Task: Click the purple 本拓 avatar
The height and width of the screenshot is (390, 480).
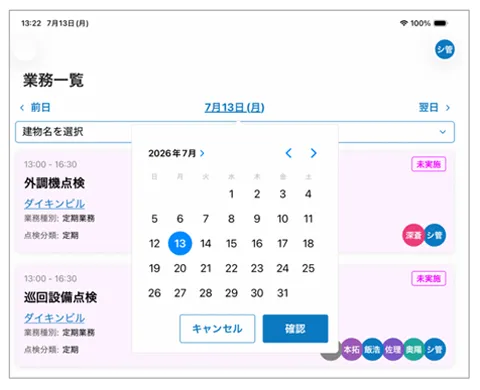Action: click(x=351, y=349)
